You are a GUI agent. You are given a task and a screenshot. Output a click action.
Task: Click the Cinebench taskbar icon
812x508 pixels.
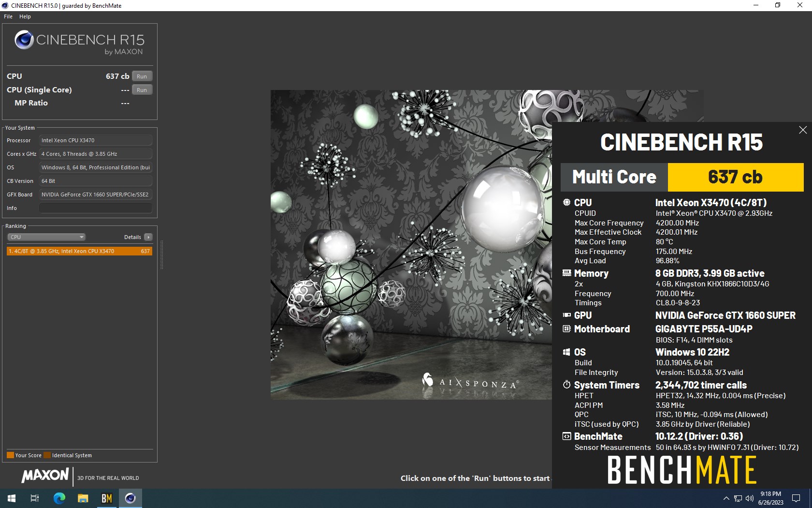click(130, 498)
